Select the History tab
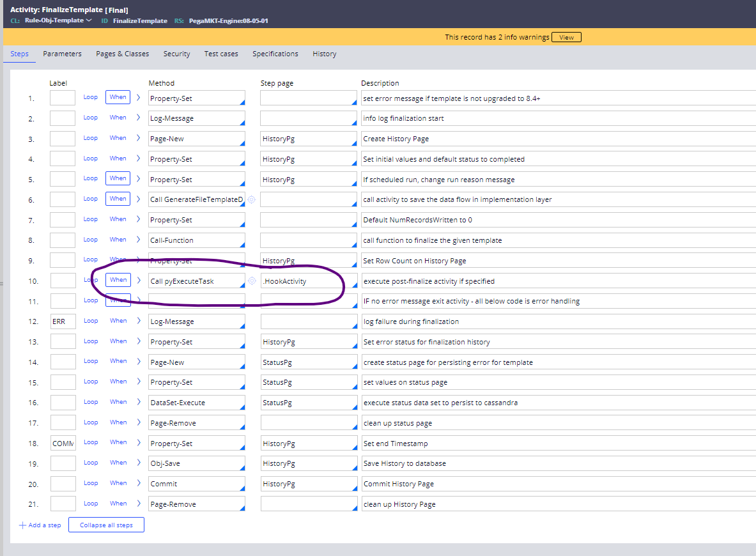 (324, 54)
